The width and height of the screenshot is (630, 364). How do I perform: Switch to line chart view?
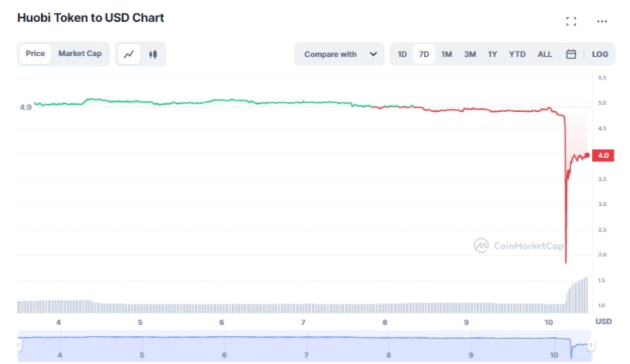point(129,54)
